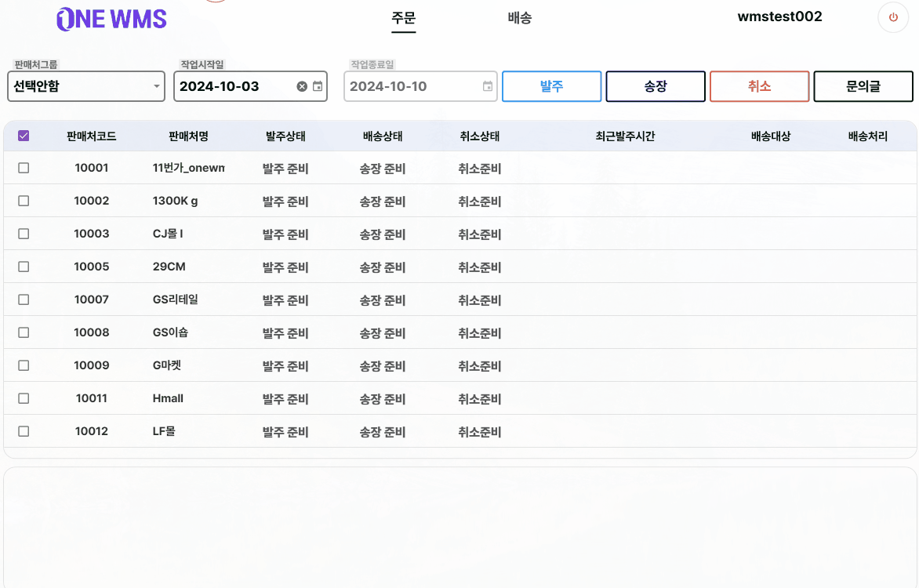Click seller name GS리테일
This screenshot has width=919, height=588.
pos(175,299)
